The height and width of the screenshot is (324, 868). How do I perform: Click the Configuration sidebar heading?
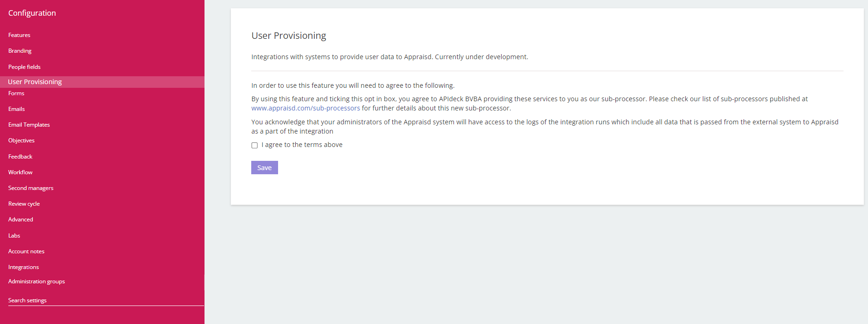tap(32, 13)
